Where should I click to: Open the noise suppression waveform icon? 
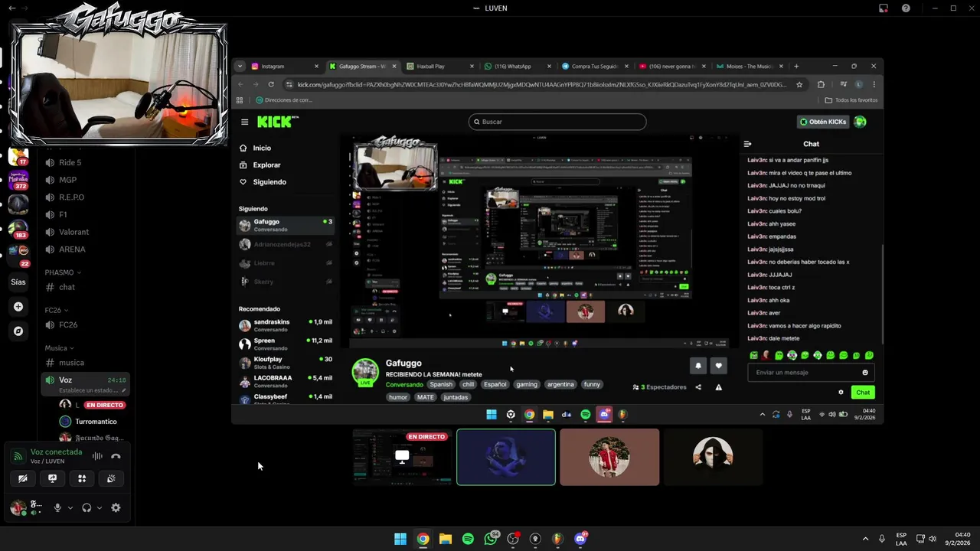tap(97, 456)
